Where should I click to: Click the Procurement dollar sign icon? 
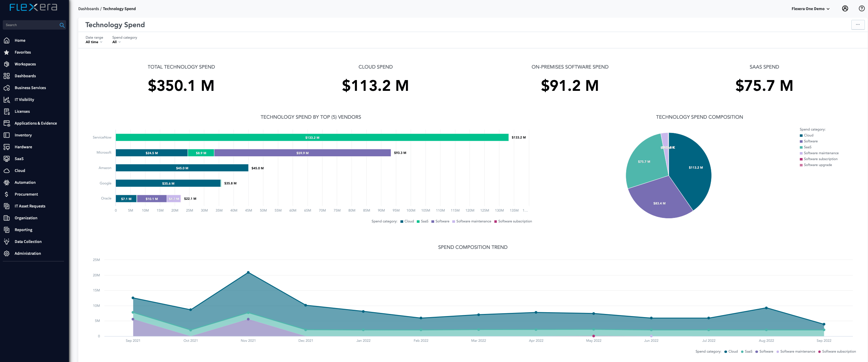7,194
